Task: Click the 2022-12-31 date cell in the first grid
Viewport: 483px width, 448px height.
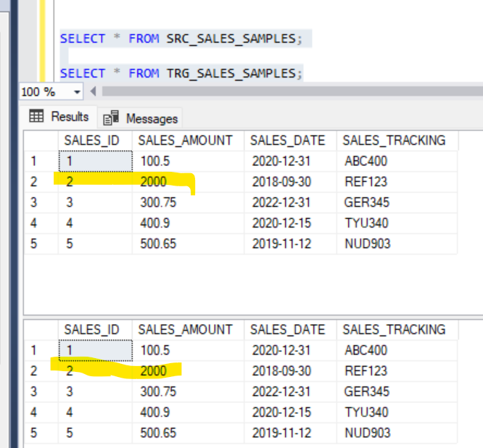Action: click(x=281, y=202)
